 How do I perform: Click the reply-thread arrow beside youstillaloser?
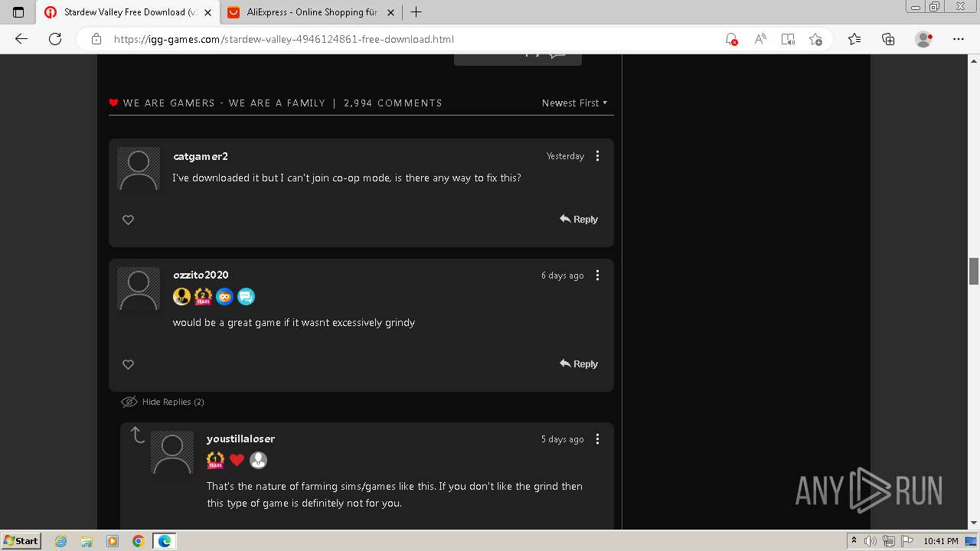click(137, 435)
